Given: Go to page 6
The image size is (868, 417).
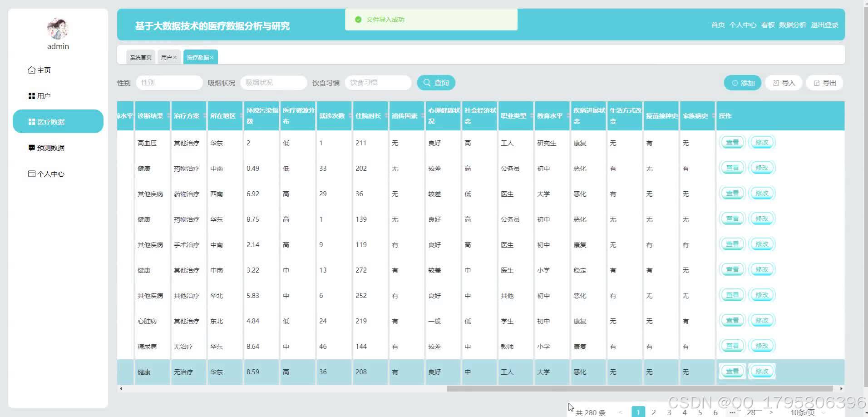Looking at the screenshot, I should coord(715,412).
